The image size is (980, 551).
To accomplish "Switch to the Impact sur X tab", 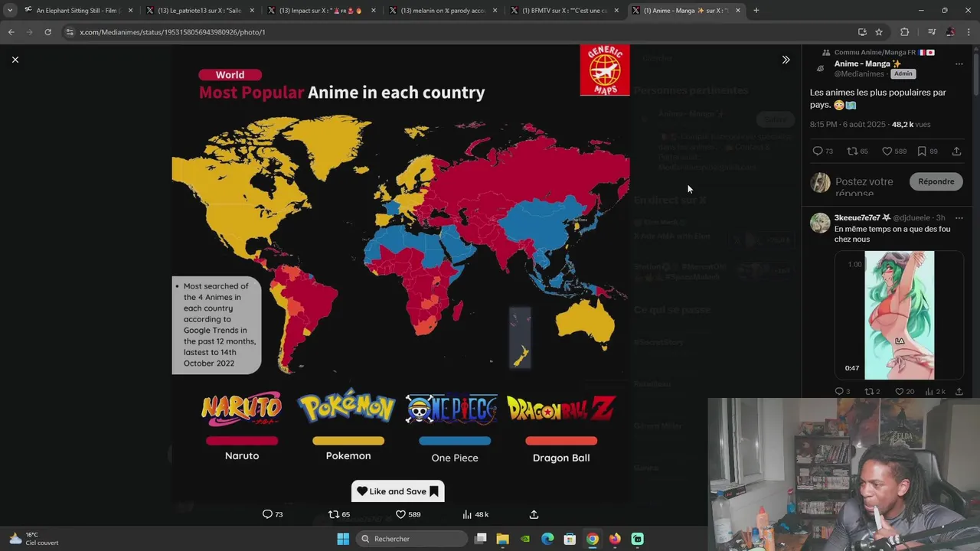I will click(322, 10).
